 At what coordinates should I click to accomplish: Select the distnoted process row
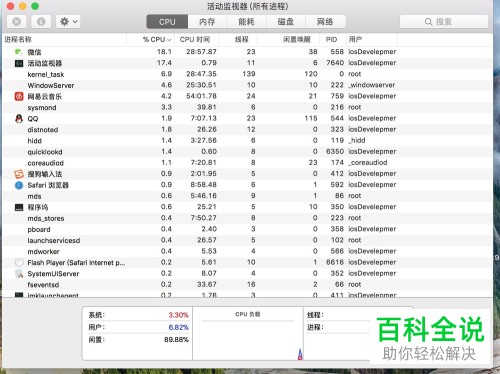click(x=247, y=129)
